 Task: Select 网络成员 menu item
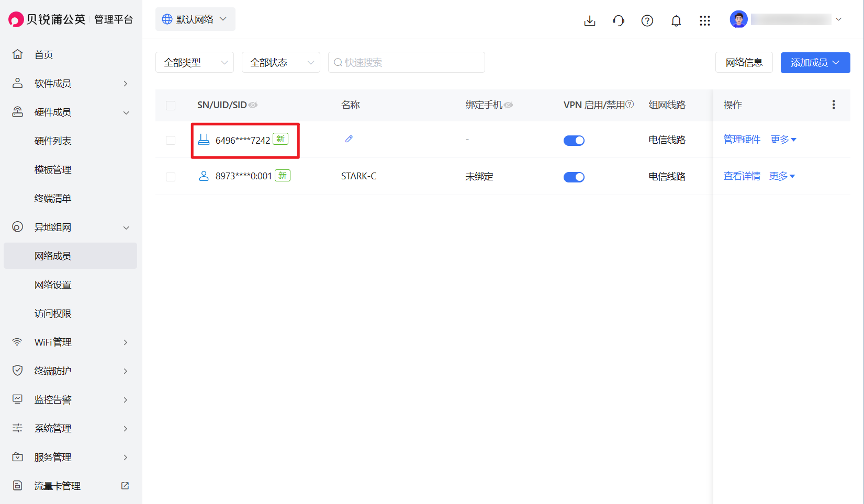(x=71, y=256)
